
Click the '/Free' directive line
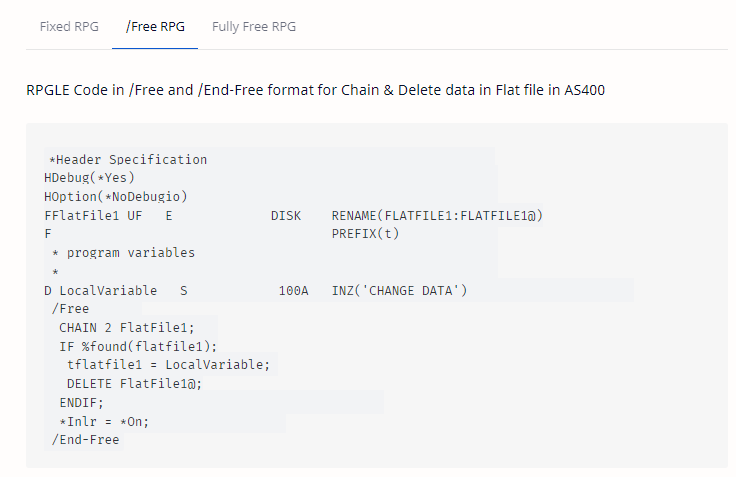click(x=70, y=308)
